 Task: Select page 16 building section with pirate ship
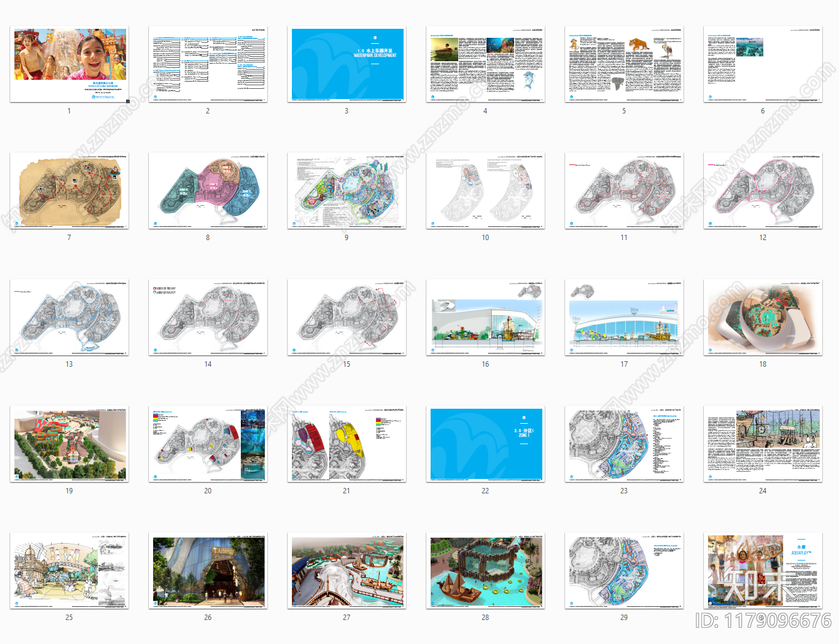point(485,317)
